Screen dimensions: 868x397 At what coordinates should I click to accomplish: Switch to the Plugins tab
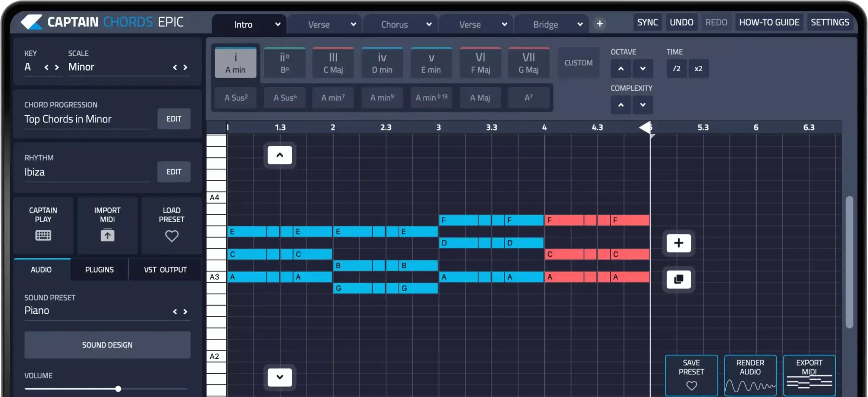pyautogui.click(x=99, y=270)
